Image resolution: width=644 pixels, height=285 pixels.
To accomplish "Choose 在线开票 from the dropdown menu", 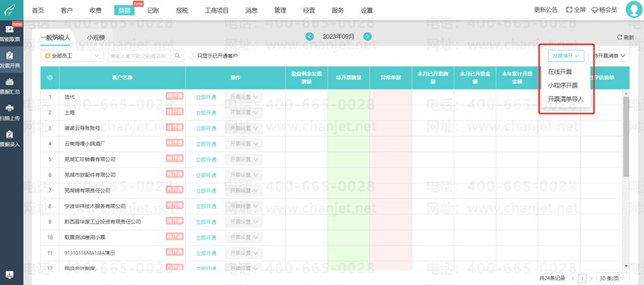I will [560, 71].
